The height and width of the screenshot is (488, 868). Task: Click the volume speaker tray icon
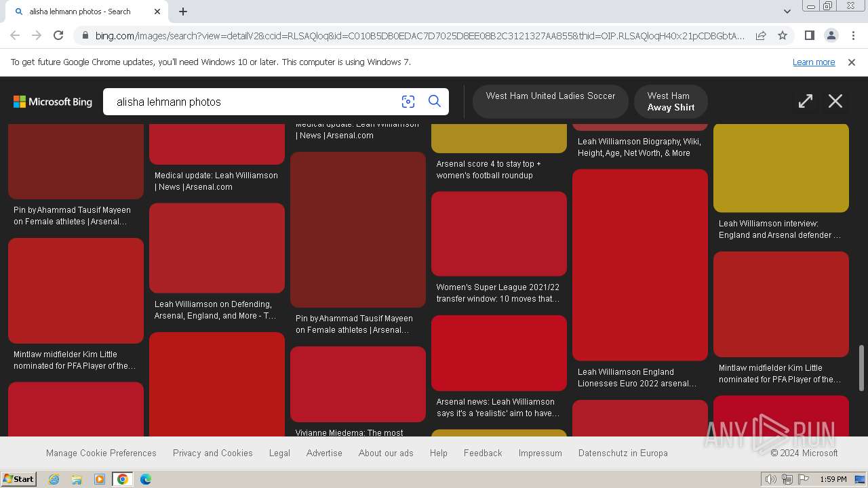[x=770, y=479]
